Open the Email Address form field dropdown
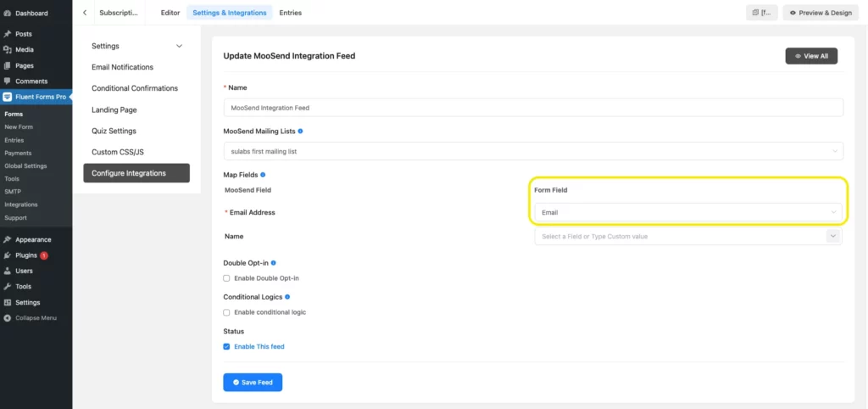Image resolution: width=868 pixels, height=409 pixels. (688, 212)
